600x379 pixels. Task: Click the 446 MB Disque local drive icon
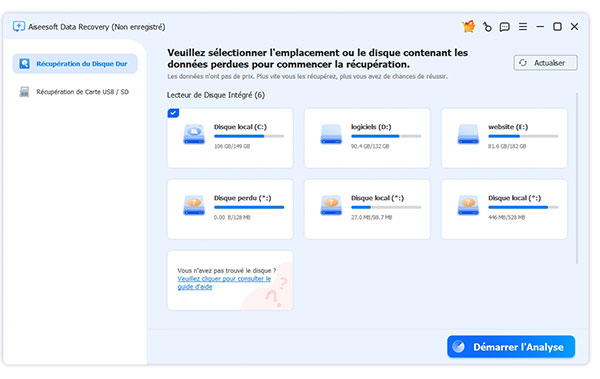(x=468, y=205)
